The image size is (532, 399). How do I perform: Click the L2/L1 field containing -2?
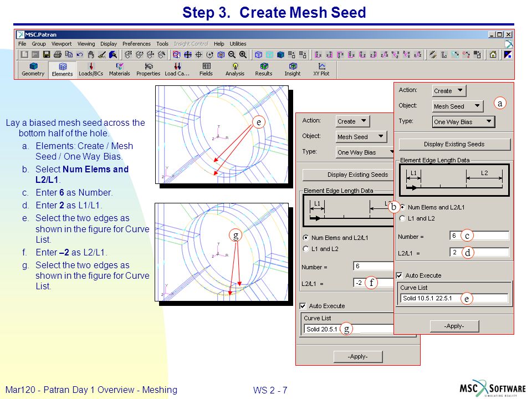374,282
